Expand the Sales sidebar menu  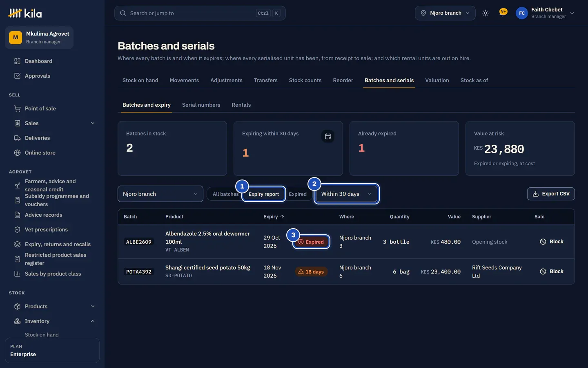click(x=93, y=123)
